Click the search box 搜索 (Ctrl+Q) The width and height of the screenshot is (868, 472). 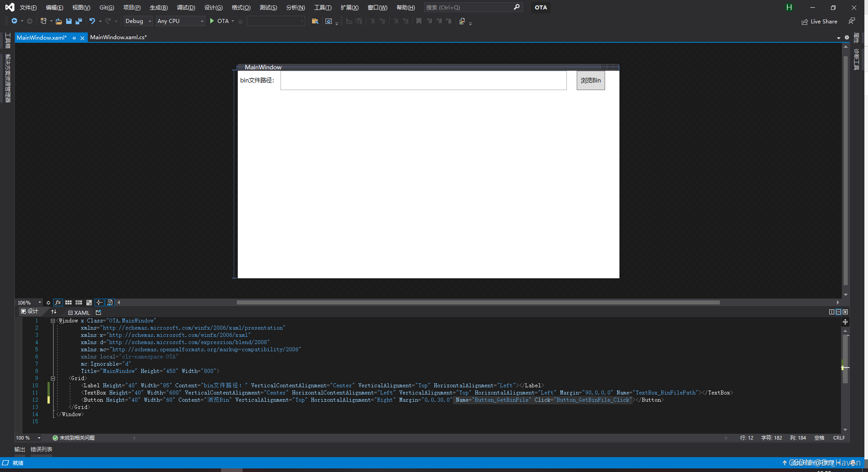coord(473,8)
